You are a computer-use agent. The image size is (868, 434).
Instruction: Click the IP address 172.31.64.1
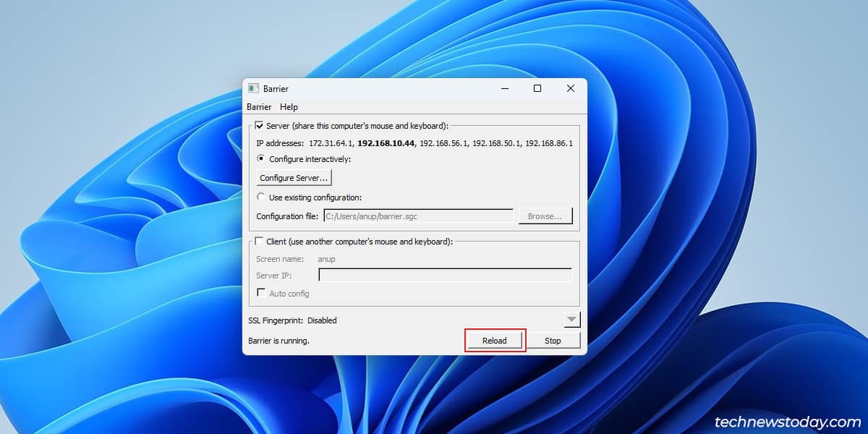(331, 143)
